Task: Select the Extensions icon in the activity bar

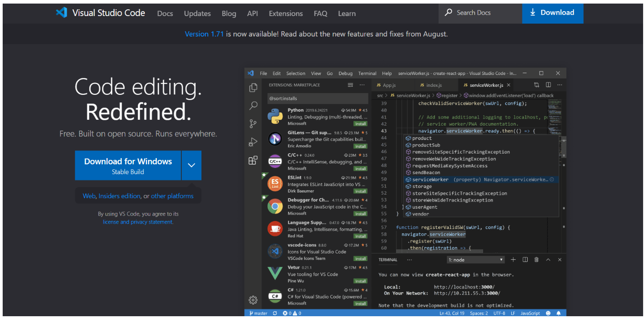Action: pyautogui.click(x=253, y=160)
